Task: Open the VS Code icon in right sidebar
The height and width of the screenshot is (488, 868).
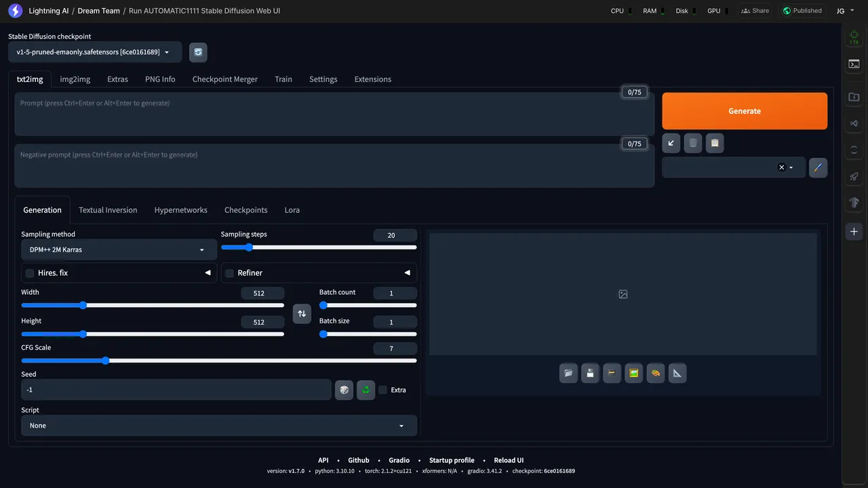Action: coord(854,123)
